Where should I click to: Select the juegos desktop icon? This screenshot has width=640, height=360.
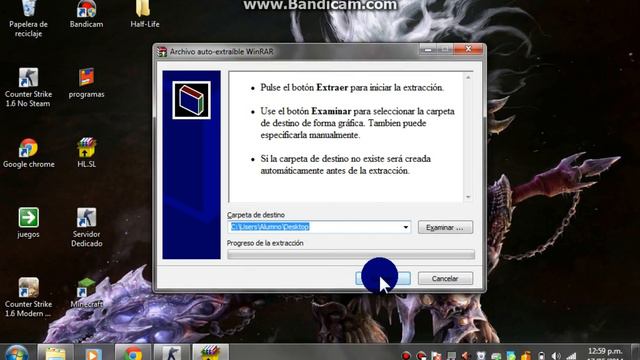pyautogui.click(x=28, y=223)
